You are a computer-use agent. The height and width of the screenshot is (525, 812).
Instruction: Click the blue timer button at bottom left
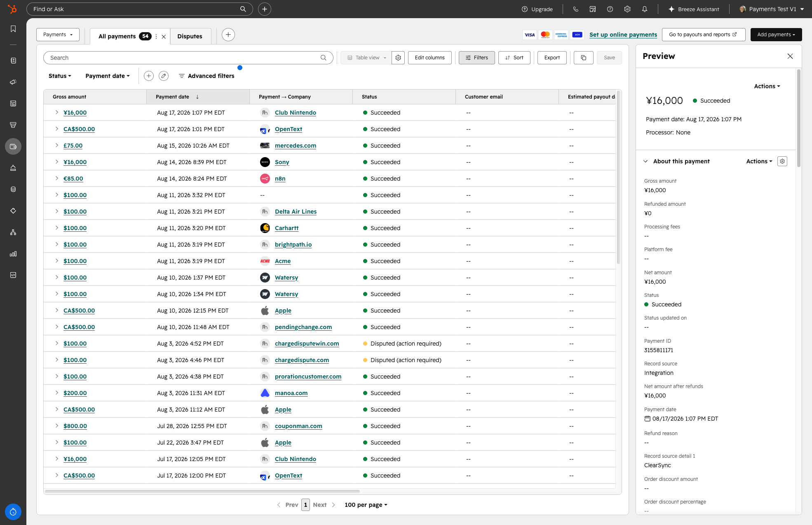point(13,512)
